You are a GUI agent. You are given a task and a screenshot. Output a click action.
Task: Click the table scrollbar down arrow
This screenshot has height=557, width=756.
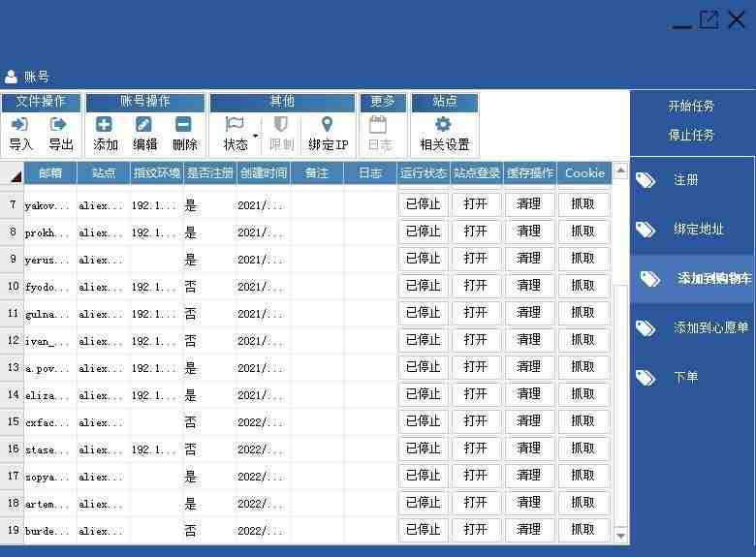point(621,536)
